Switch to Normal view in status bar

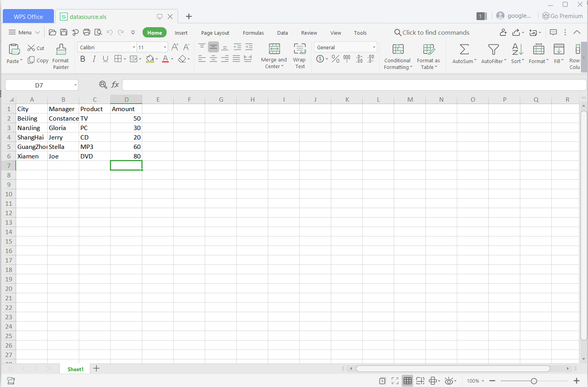[408, 381]
